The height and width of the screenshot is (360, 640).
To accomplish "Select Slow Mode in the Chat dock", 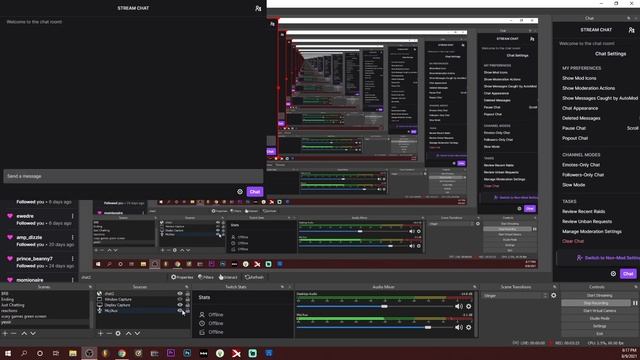I will click(573, 185).
